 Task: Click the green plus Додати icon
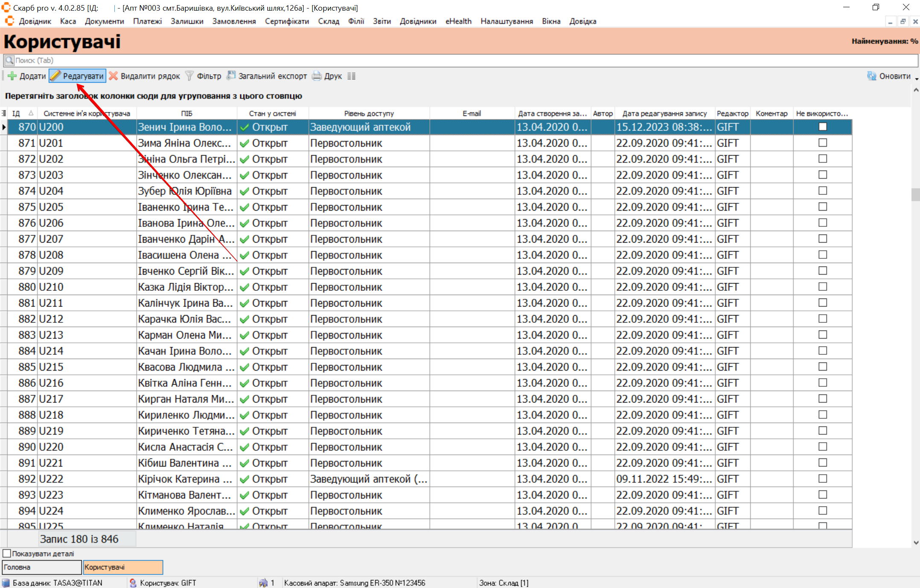click(12, 76)
